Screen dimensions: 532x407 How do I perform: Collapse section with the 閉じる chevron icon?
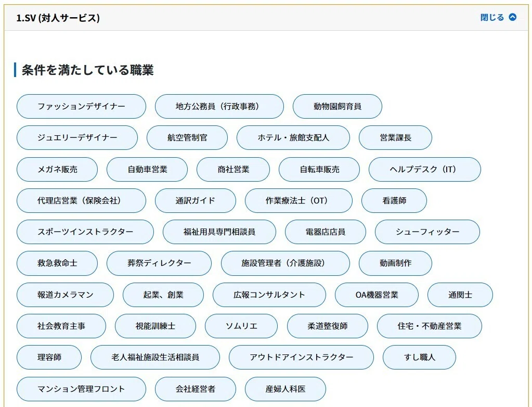coord(513,17)
